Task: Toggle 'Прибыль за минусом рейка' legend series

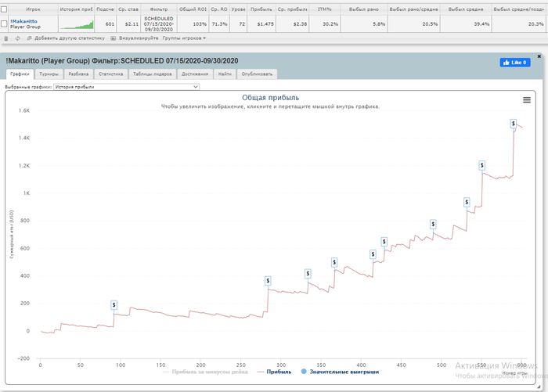Action: click(205, 372)
